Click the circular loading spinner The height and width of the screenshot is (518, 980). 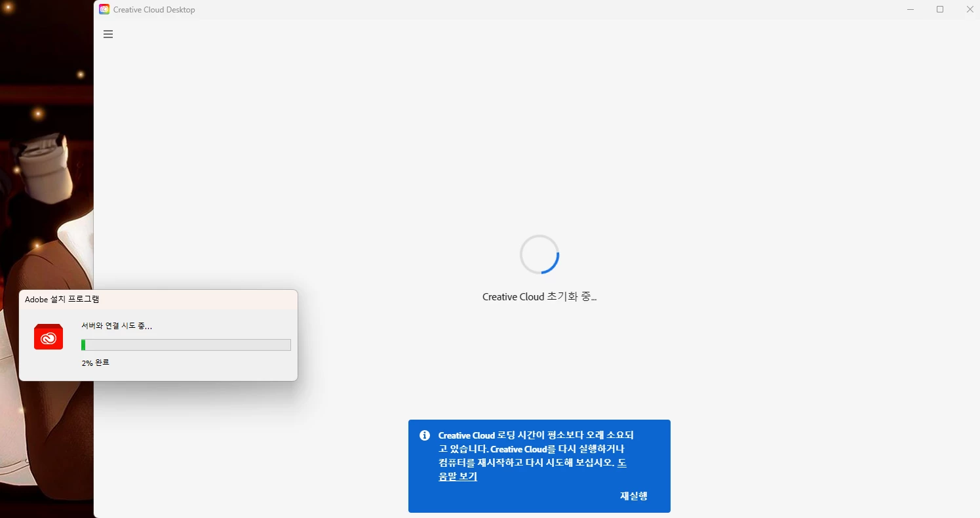tap(539, 254)
